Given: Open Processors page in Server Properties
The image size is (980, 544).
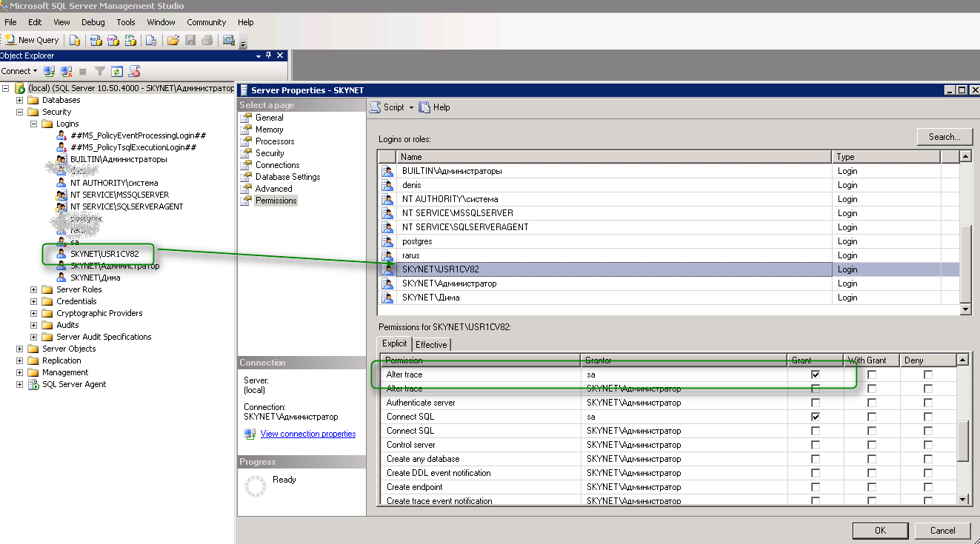Looking at the screenshot, I should point(275,141).
